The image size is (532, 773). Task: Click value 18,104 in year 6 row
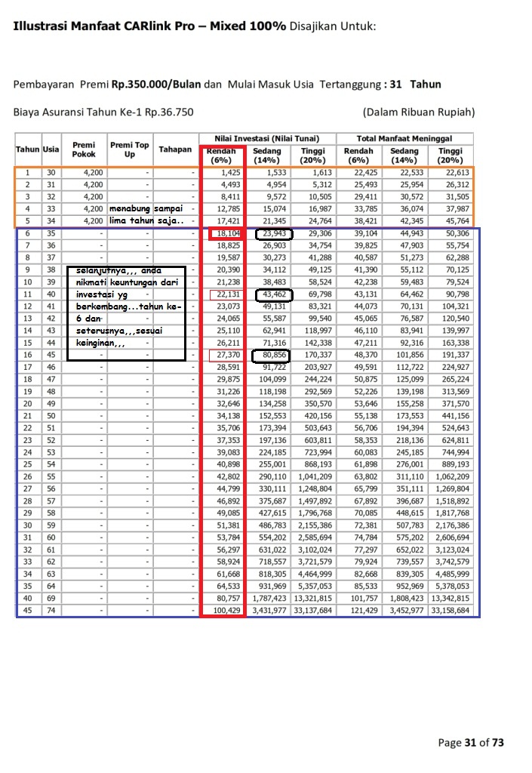tap(229, 233)
